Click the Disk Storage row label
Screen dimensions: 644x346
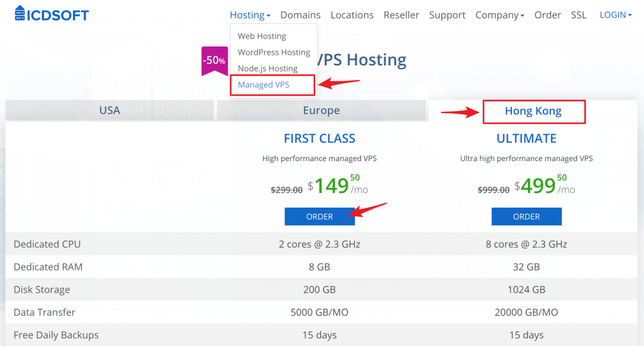click(42, 290)
